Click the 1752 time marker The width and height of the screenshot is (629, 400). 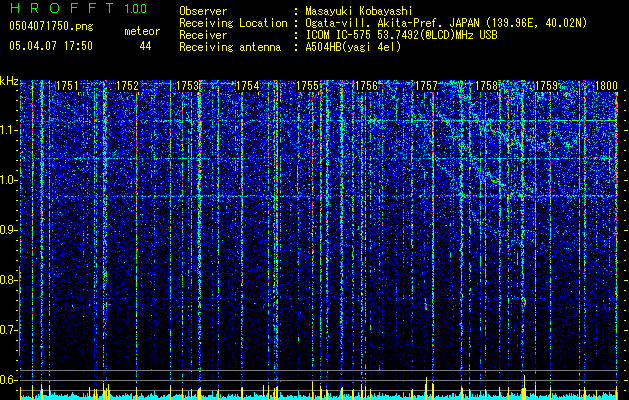click(x=127, y=86)
